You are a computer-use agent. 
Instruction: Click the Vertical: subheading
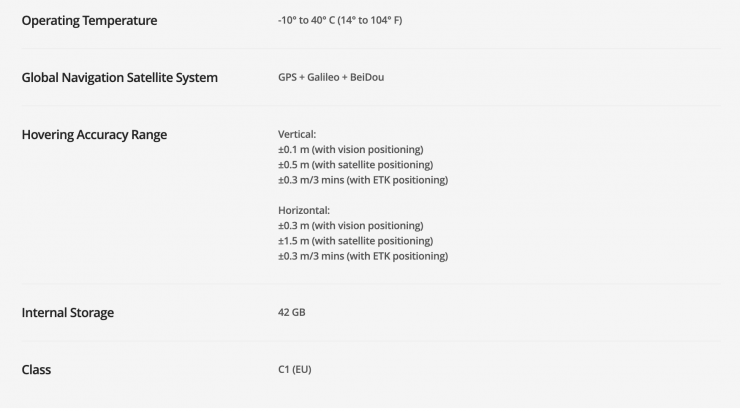click(x=297, y=134)
